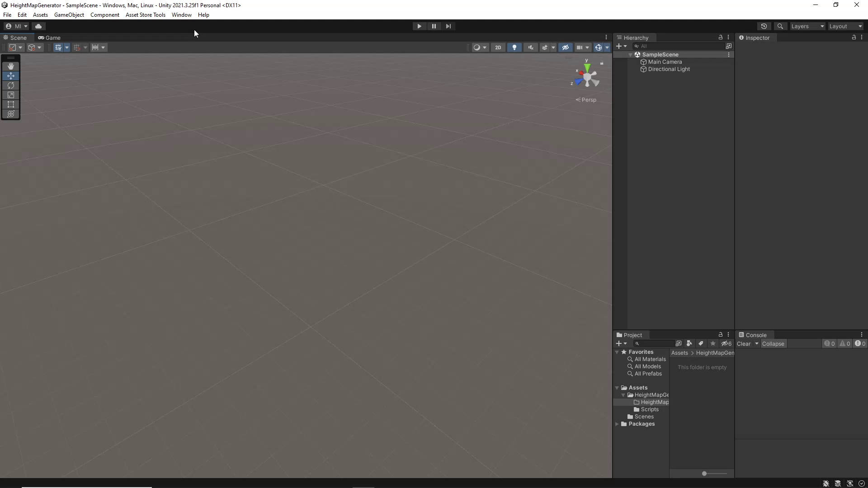Image resolution: width=868 pixels, height=488 pixels.
Task: Click the debug mode bug icon in status bar
Action: [x=826, y=483]
